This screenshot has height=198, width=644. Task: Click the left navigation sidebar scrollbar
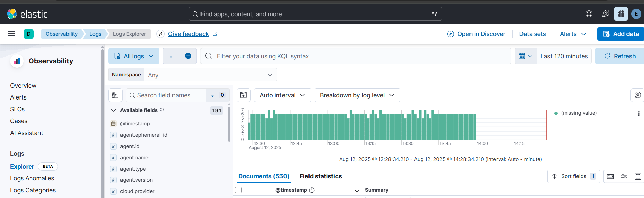tap(102, 123)
